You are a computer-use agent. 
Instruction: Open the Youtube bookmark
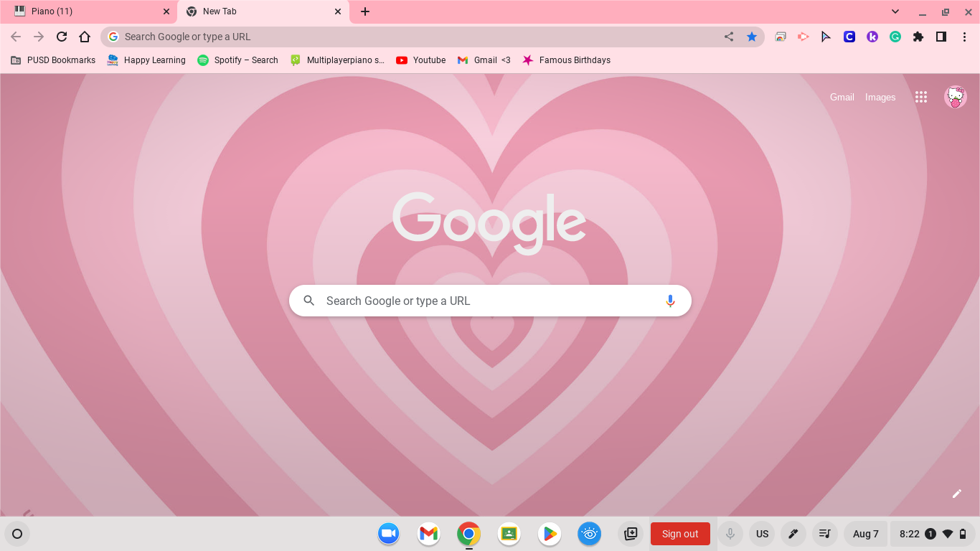(420, 60)
